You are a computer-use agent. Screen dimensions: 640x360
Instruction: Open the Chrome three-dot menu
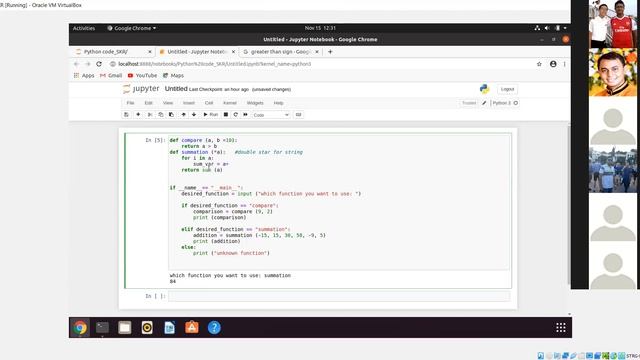pos(564,64)
